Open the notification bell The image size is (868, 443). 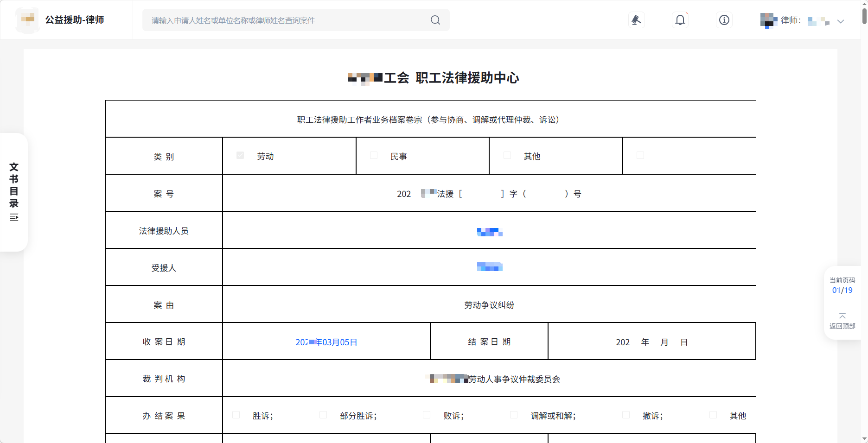tap(680, 20)
